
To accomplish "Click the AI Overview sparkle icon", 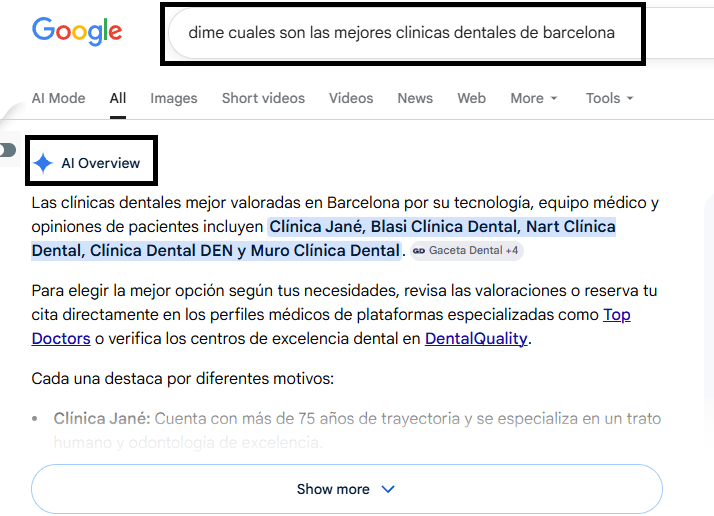I will click(43, 163).
